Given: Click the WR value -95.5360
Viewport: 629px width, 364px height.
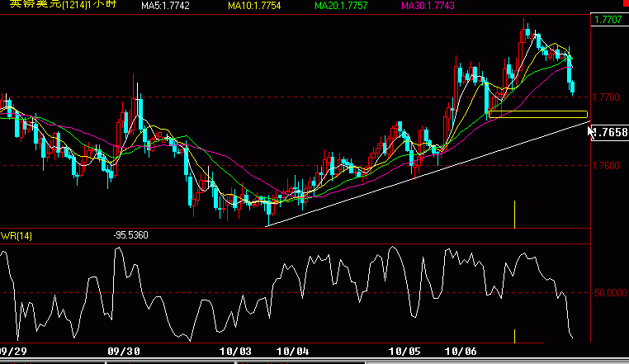Looking at the screenshot, I should coord(130,235).
